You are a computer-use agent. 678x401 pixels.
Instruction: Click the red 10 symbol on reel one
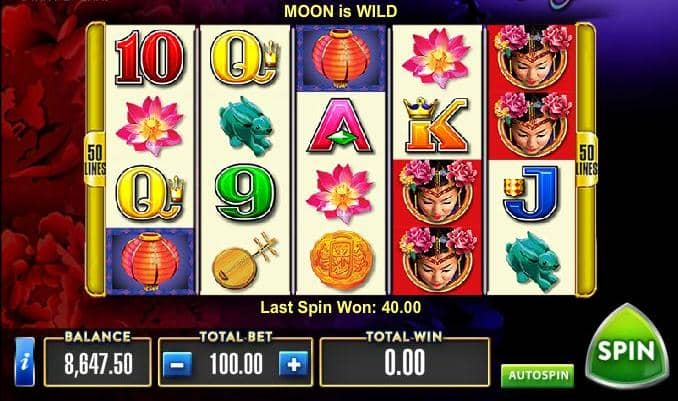(x=149, y=58)
